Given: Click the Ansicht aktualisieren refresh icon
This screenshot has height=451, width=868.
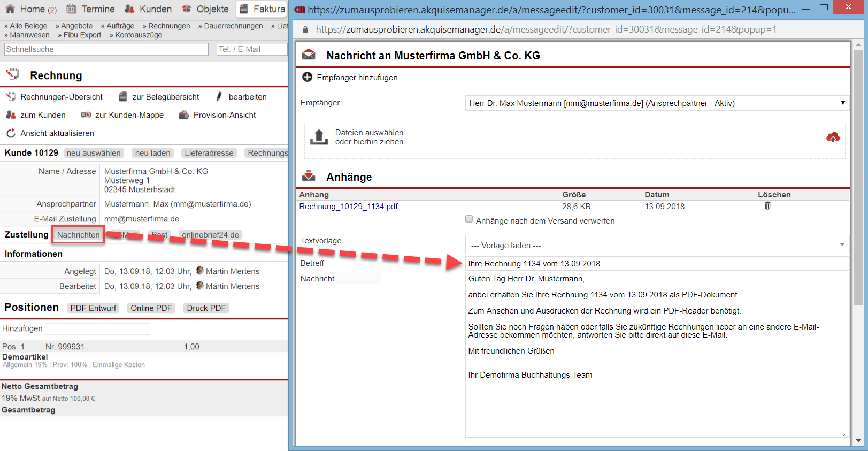Looking at the screenshot, I should pos(11,133).
